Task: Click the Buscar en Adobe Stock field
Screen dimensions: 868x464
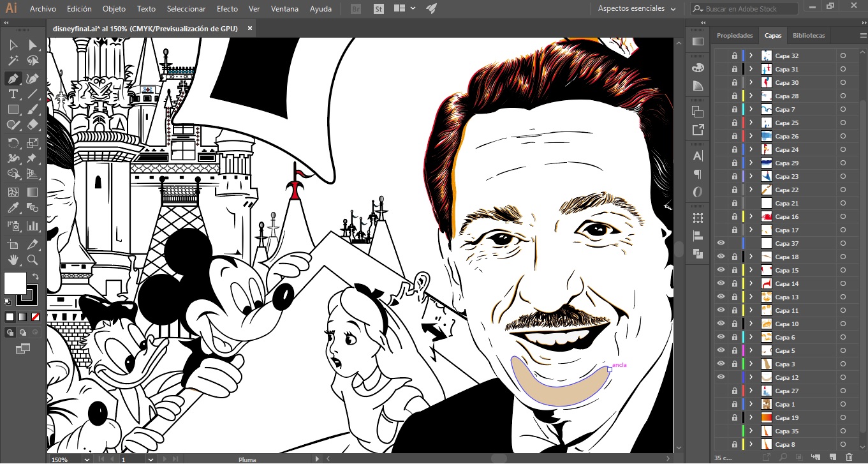Action: tap(744, 9)
